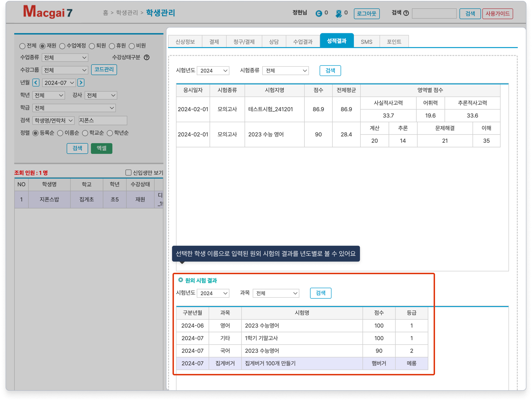Viewport: 532px width, 401px height.
Task: Open the 학년 dropdown
Action: point(49,95)
